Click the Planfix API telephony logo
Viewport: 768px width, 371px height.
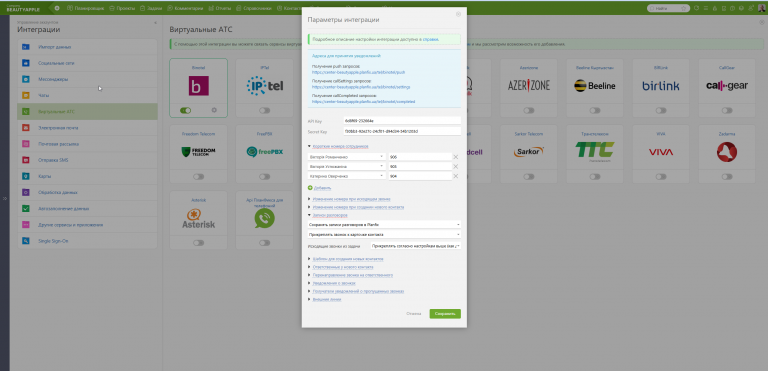coord(264,219)
